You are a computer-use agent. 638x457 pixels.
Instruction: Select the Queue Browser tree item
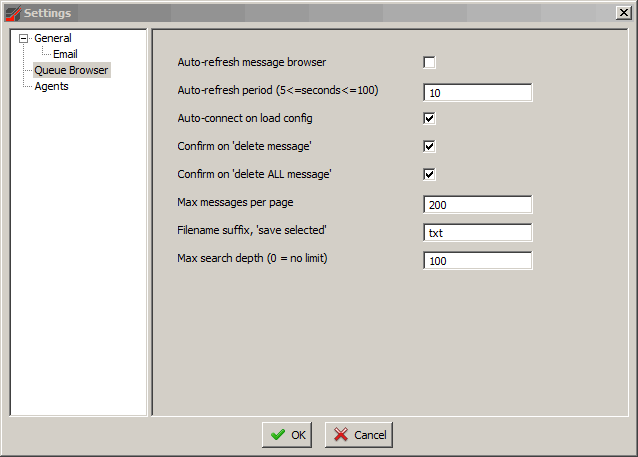point(71,70)
